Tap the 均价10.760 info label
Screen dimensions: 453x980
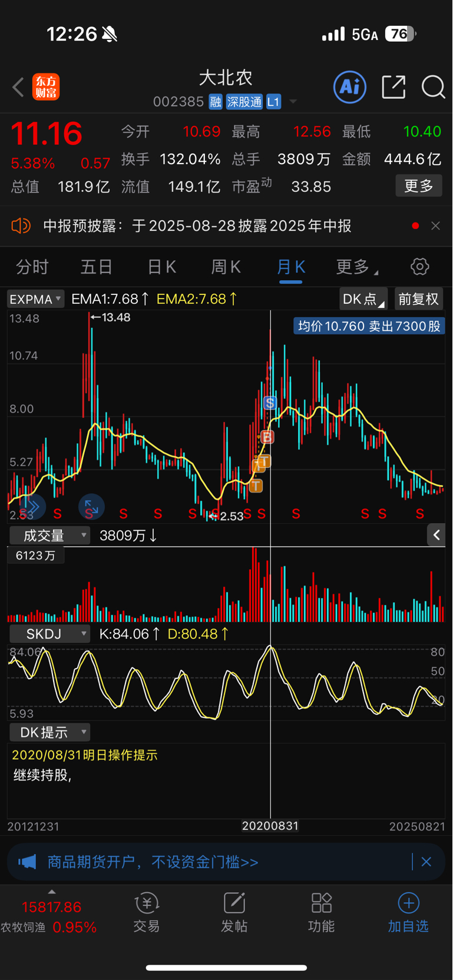(x=369, y=326)
